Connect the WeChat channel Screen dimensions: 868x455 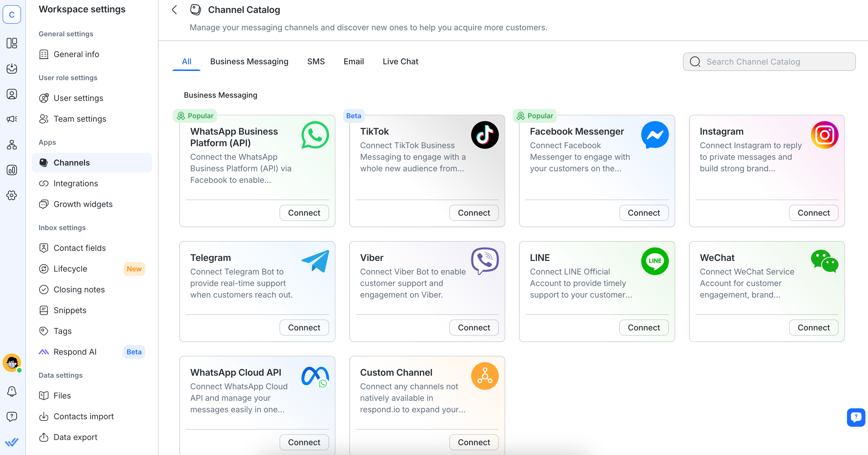click(x=813, y=327)
